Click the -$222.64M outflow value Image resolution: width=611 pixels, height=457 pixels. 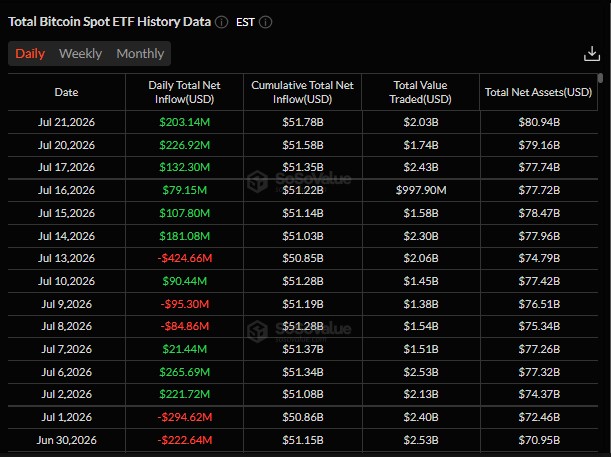pyautogui.click(x=185, y=440)
